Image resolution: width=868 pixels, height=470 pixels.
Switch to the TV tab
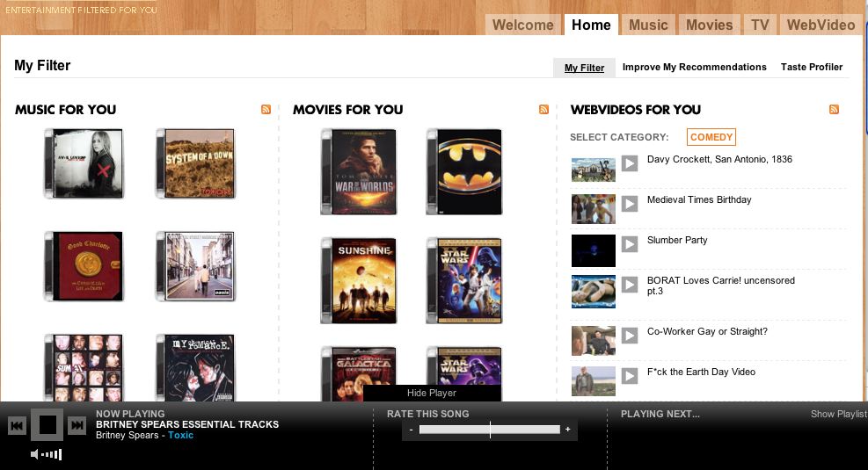click(760, 25)
